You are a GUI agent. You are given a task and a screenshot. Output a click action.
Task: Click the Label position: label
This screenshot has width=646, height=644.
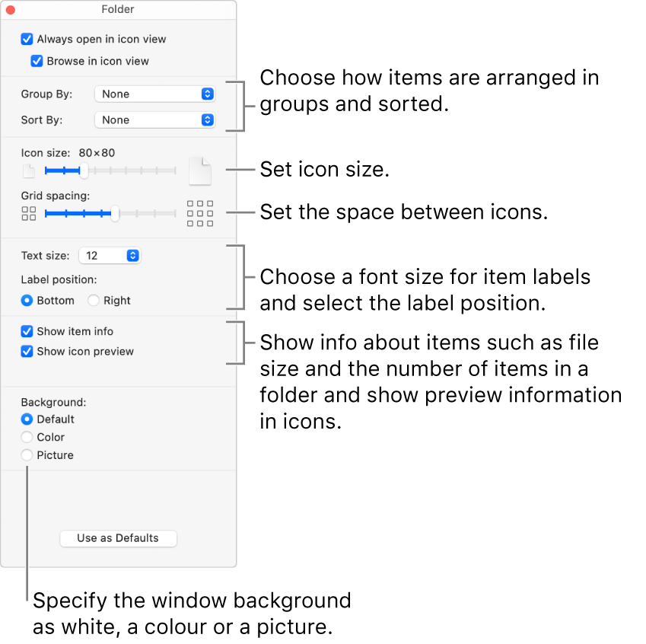(59, 279)
